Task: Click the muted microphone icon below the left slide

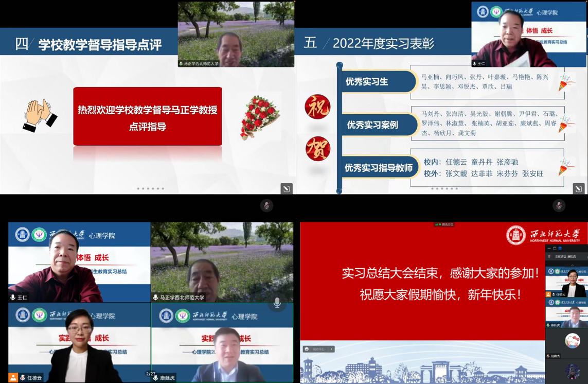Action: point(266,205)
